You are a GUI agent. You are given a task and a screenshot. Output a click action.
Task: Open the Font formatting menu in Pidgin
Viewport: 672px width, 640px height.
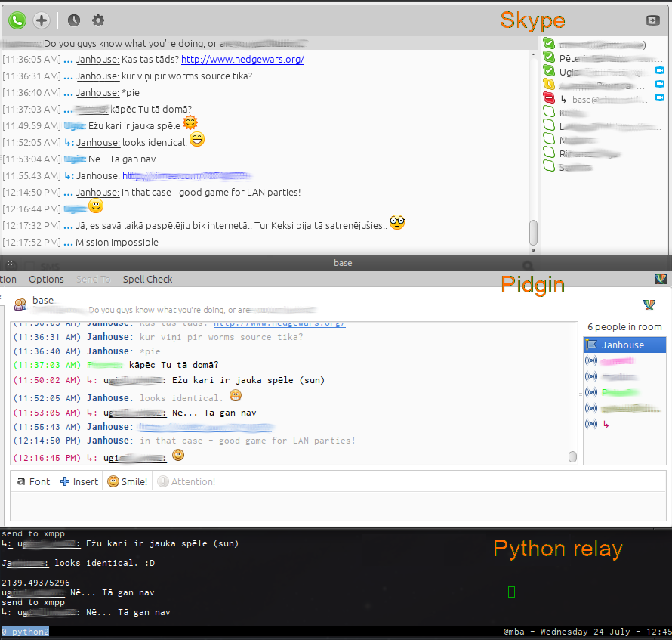click(33, 482)
